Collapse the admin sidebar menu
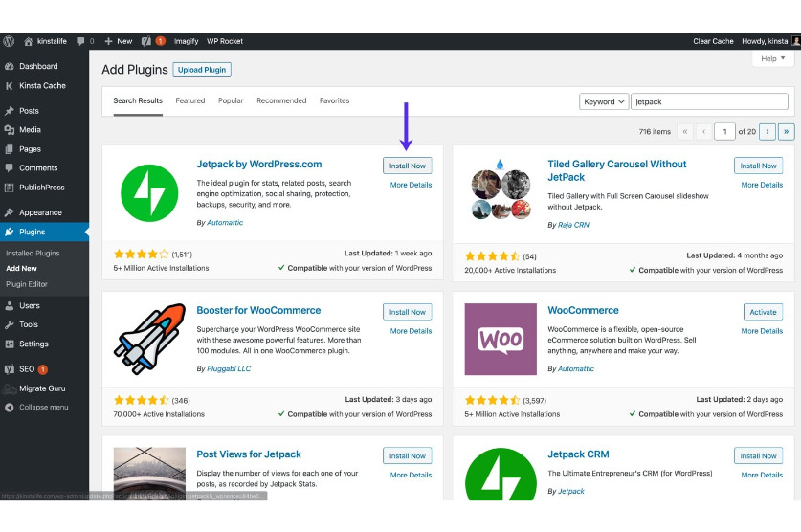 (x=43, y=407)
